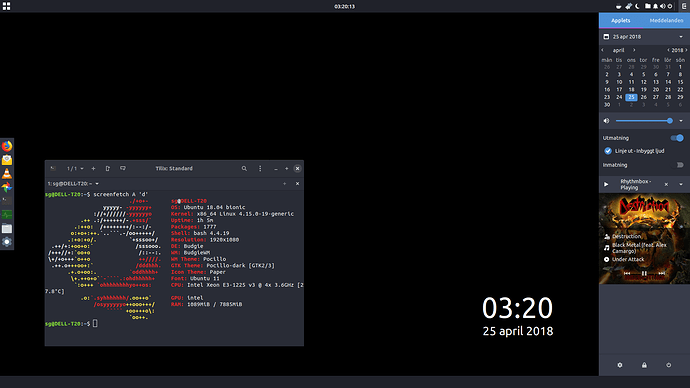This screenshot has width=690, height=388.
Task: Collapse the volume applet arrow
Action: point(681,121)
